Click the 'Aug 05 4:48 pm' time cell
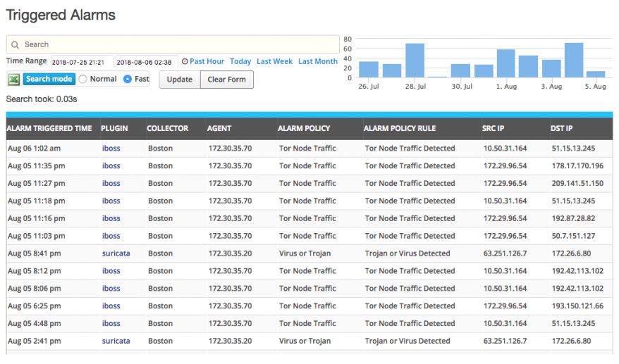Viewport: 619px width, 364px height. (35, 323)
